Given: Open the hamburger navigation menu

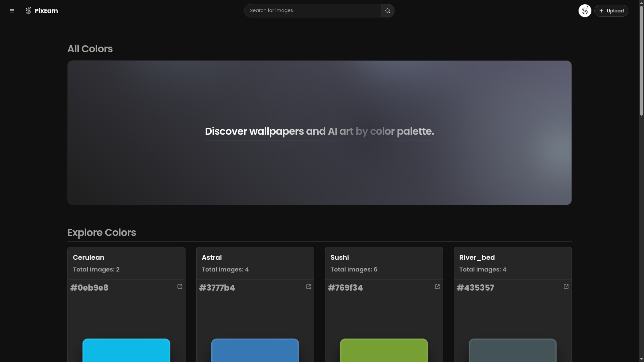Looking at the screenshot, I should 12,10.
